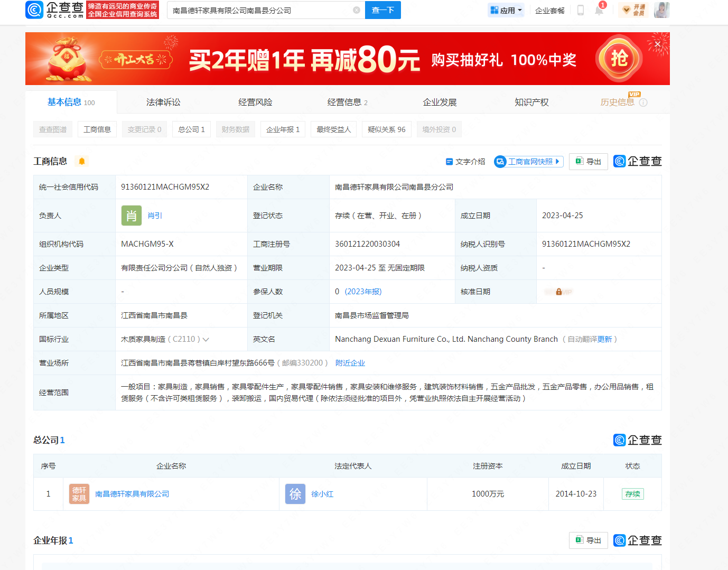Image resolution: width=728 pixels, height=570 pixels.
Task: Click the registration number 360121220030304
Action: pos(367,244)
